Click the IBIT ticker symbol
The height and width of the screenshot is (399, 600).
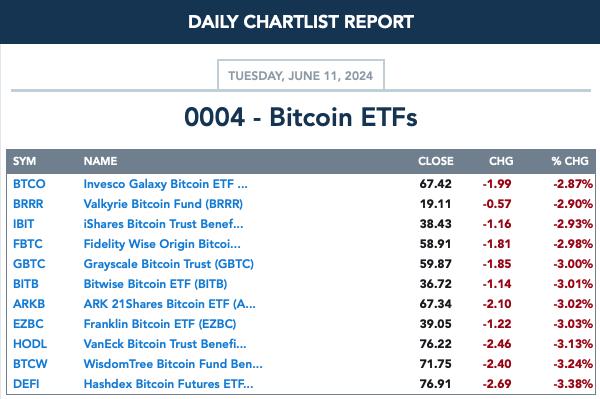tap(23, 224)
